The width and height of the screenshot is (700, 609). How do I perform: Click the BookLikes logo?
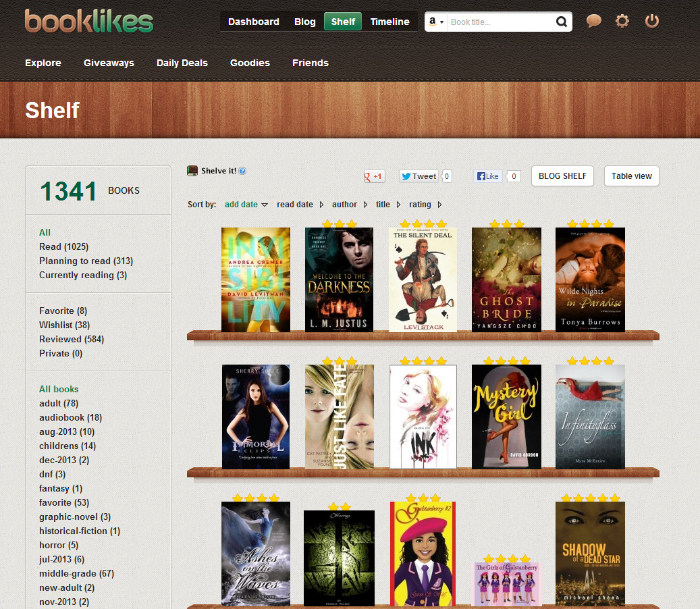point(89,21)
